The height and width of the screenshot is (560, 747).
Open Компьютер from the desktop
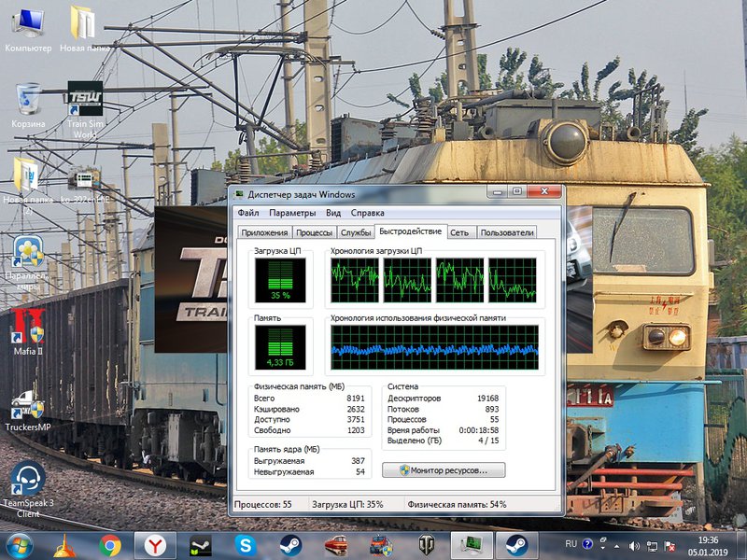coord(28,21)
